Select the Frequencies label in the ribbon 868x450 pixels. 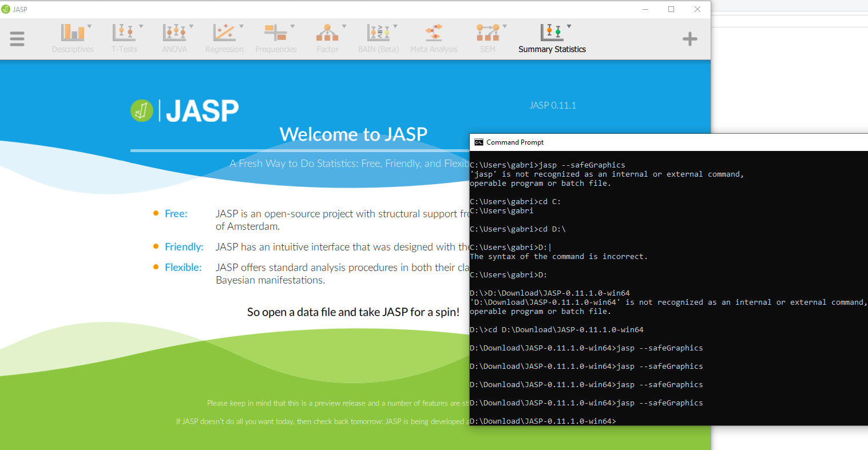click(276, 49)
